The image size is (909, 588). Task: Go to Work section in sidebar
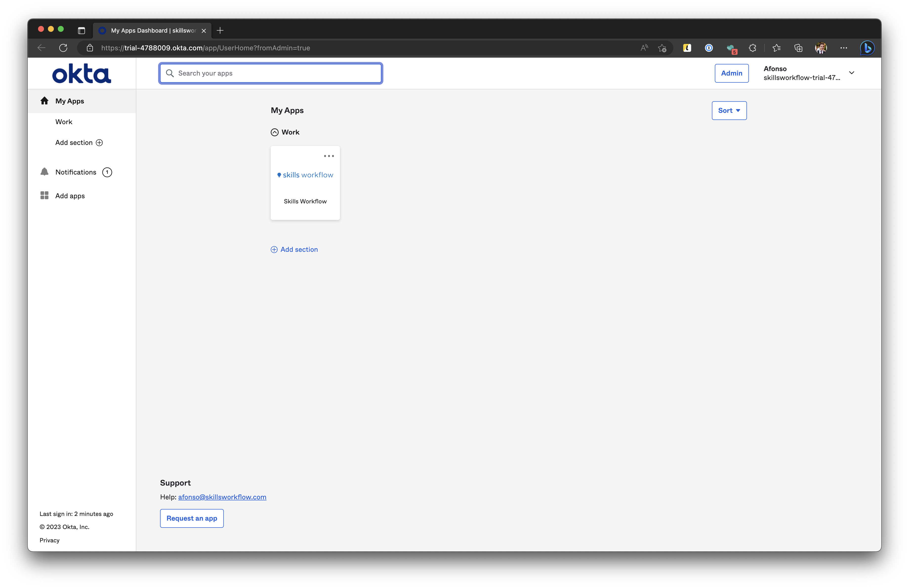click(x=64, y=122)
